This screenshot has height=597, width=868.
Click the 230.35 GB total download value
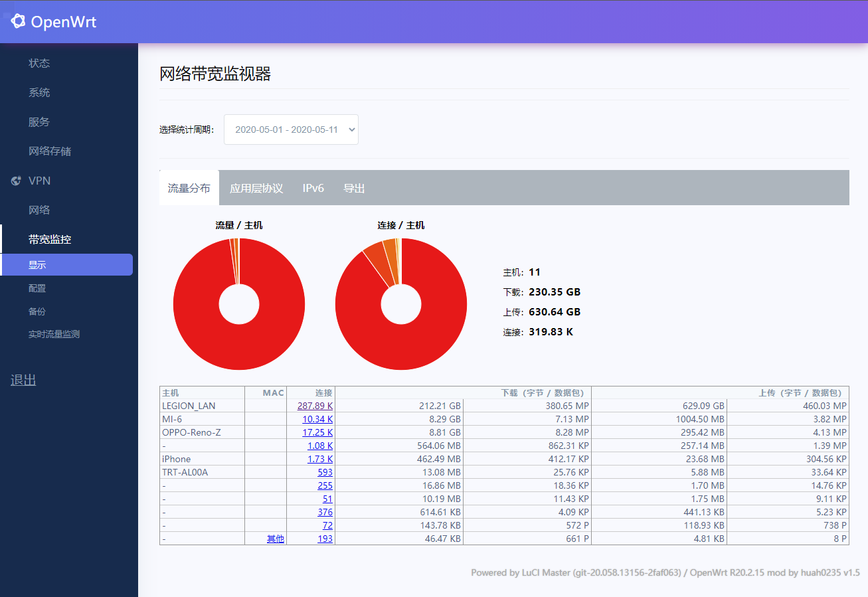click(x=555, y=292)
